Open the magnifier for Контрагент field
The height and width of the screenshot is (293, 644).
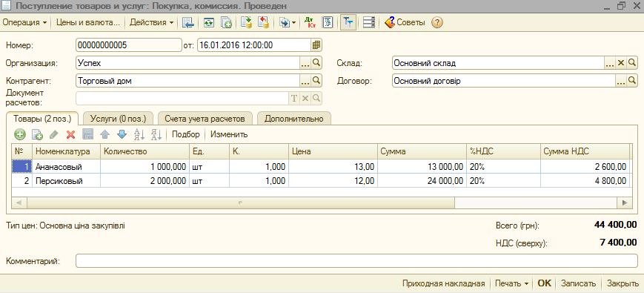(316, 81)
